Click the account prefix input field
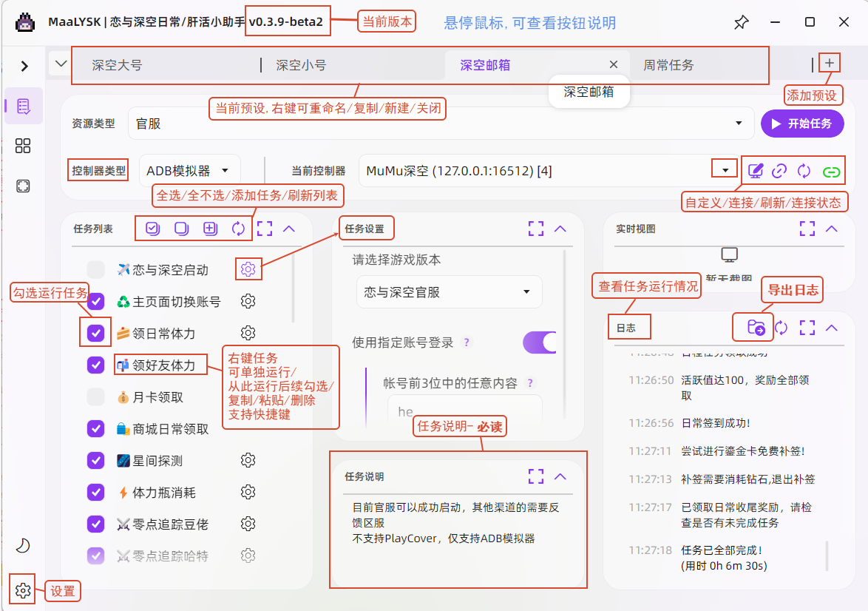This screenshot has height=611, width=868. coord(464,410)
